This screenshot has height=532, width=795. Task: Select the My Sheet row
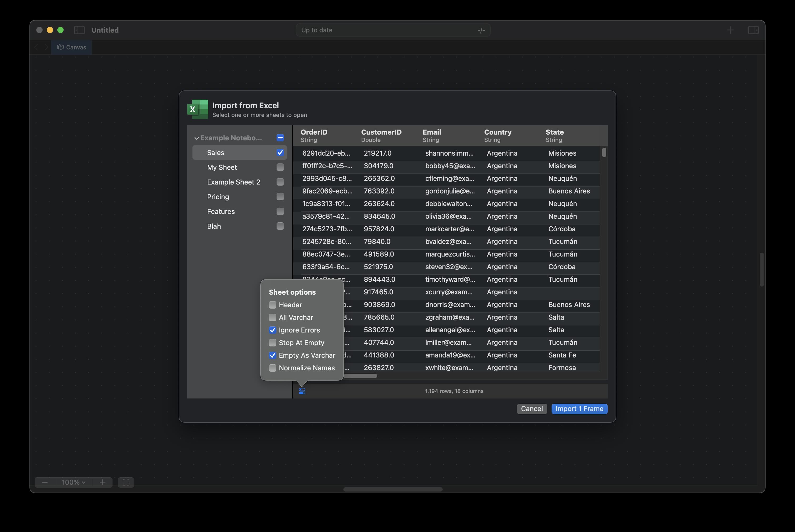point(239,167)
